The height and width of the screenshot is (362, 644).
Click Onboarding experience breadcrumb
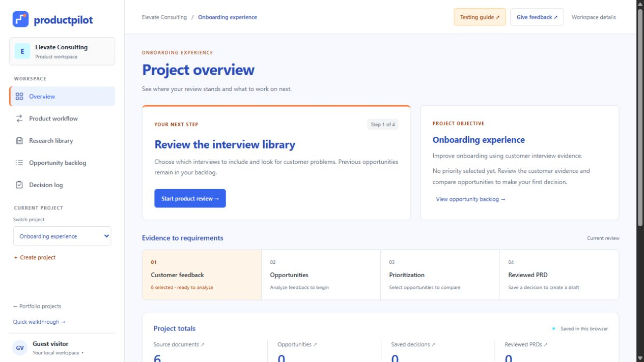[228, 17]
